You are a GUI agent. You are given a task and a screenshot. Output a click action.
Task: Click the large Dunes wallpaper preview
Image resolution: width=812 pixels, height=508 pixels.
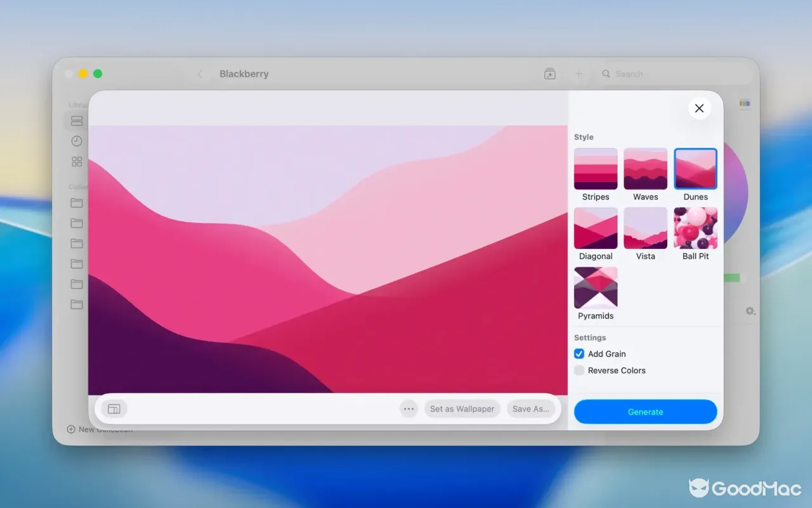[328, 259]
